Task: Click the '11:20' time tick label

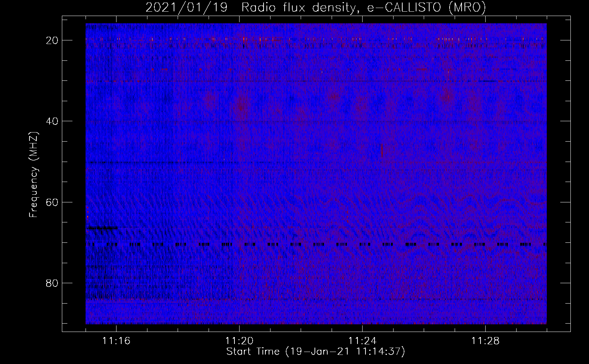Action: click(239, 341)
